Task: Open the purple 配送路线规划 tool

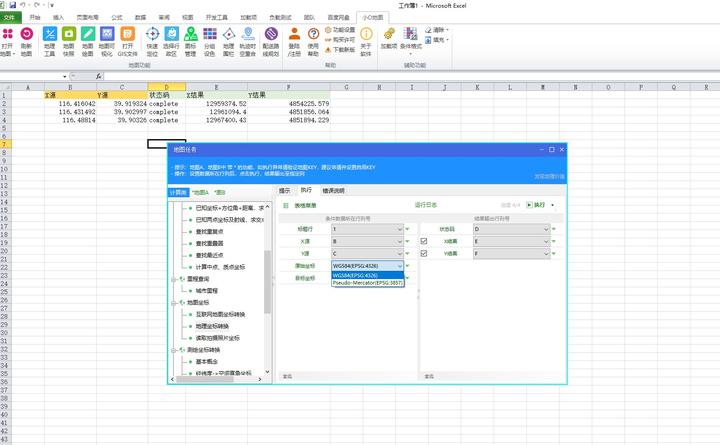Action: pos(271,41)
